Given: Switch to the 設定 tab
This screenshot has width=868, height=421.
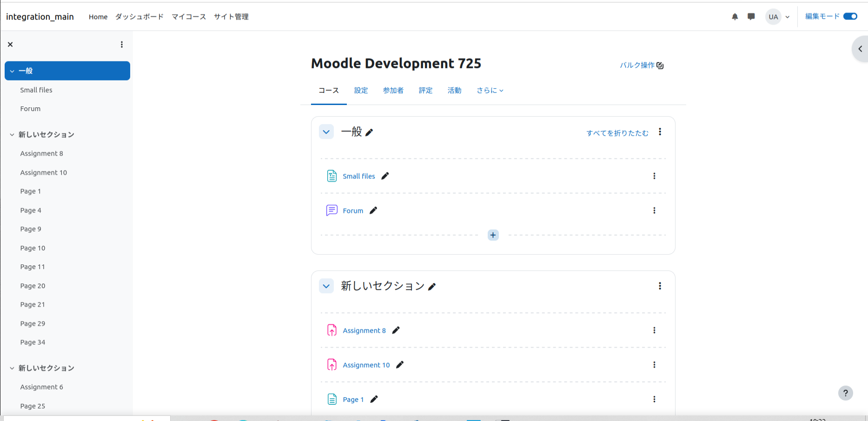Looking at the screenshot, I should pos(361,91).
